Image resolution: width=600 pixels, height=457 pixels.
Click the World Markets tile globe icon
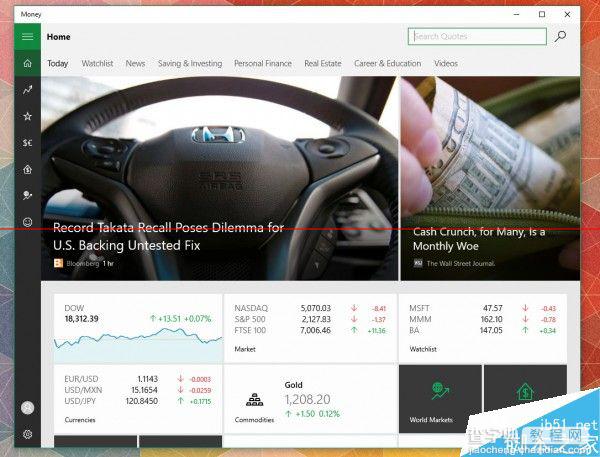pos(440,390)
